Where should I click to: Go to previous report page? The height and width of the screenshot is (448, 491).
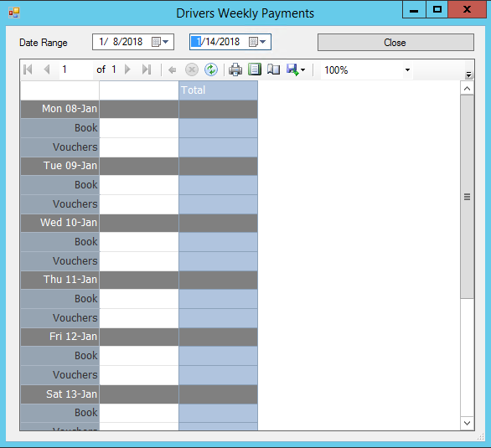pos(47,70)
